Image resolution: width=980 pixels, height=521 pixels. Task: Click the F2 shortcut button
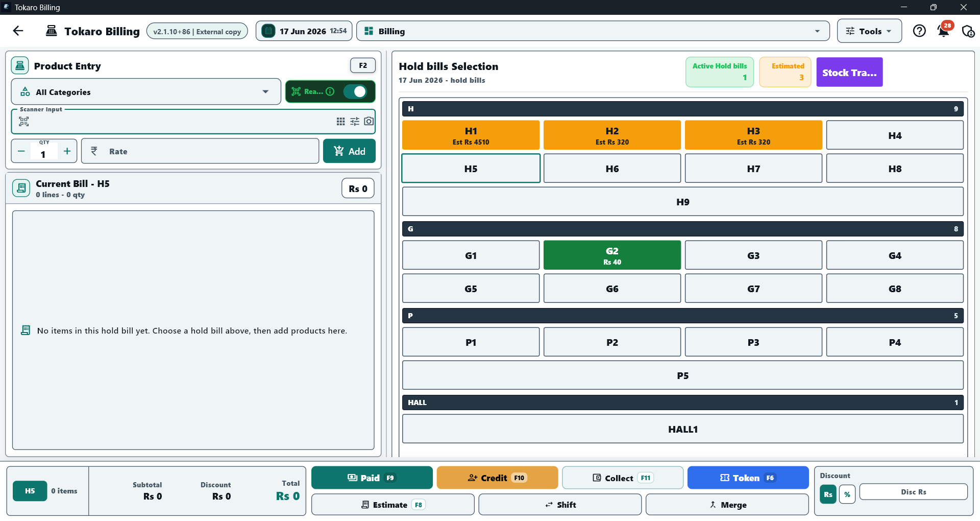[x=363, y=65]
